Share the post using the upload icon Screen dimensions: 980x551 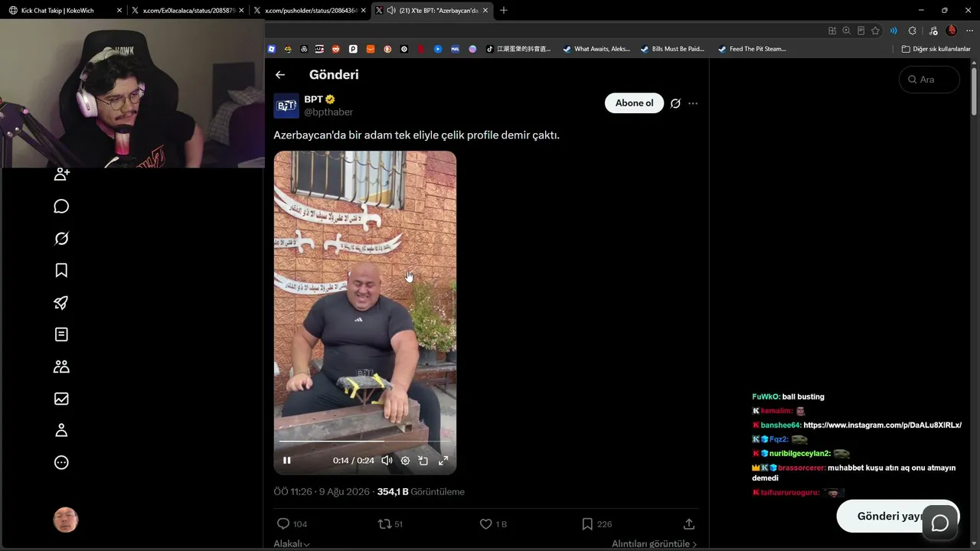click(689, 524)
